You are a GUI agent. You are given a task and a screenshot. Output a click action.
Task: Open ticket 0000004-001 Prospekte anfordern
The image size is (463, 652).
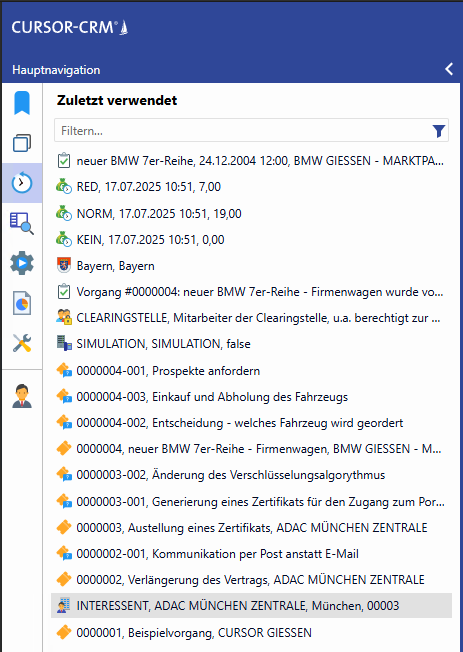click(251, 370)
